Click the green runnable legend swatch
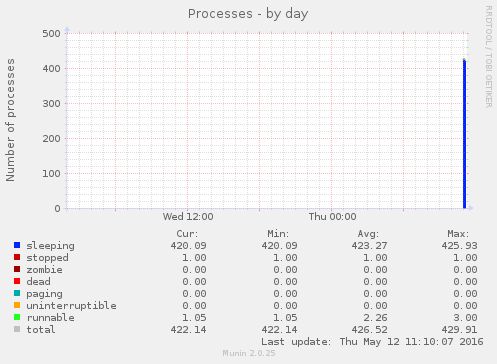The width and height of the screenshot is (497, 364). 17,317
